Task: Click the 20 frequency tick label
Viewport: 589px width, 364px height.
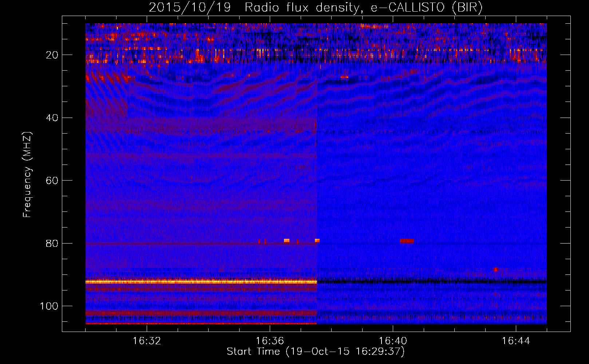Action: click(52, 55)
